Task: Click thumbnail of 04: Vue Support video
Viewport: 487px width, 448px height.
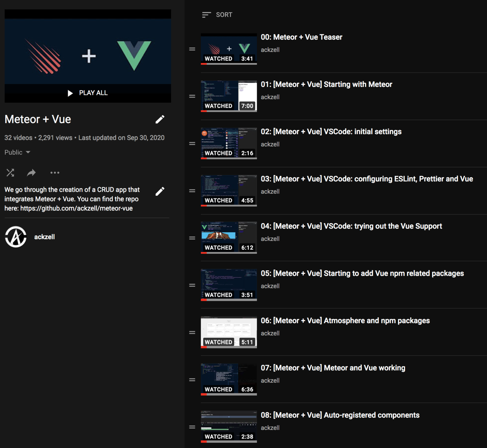Action: [229, 238]
